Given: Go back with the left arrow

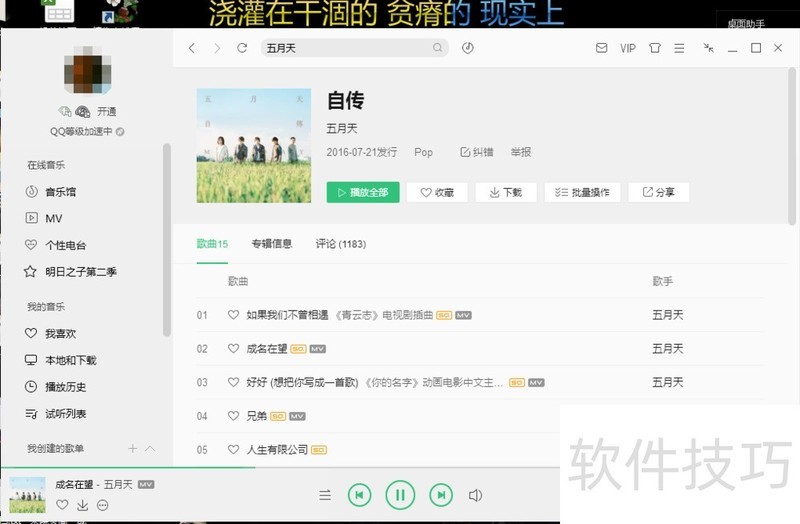Looking at the screenshot, I should 192,48.
